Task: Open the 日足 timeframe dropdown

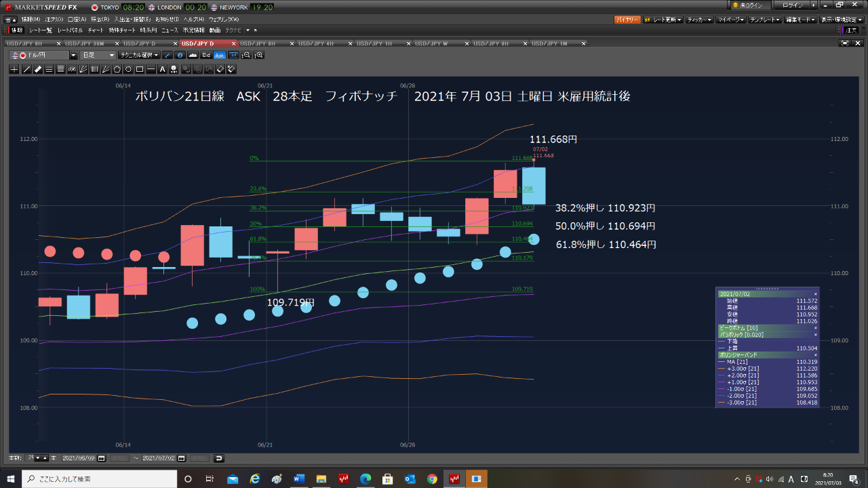Action: [98, 55]
